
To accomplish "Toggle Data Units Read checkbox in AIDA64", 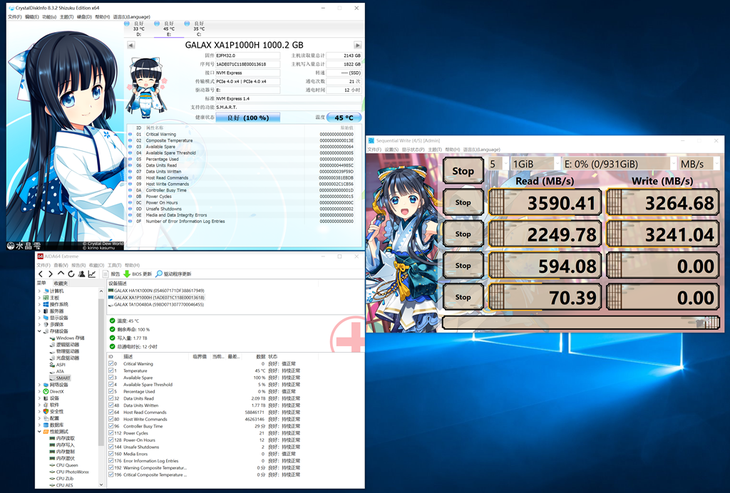I will 111,398.
